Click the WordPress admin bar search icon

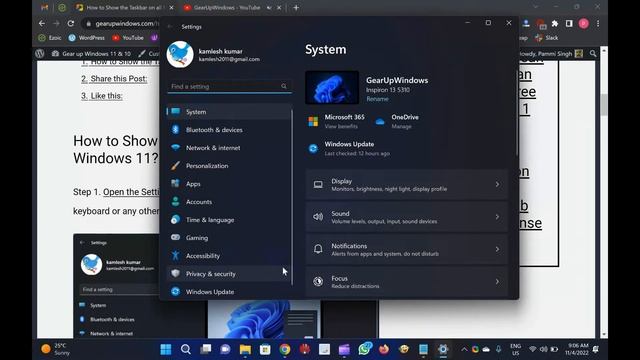593,53
